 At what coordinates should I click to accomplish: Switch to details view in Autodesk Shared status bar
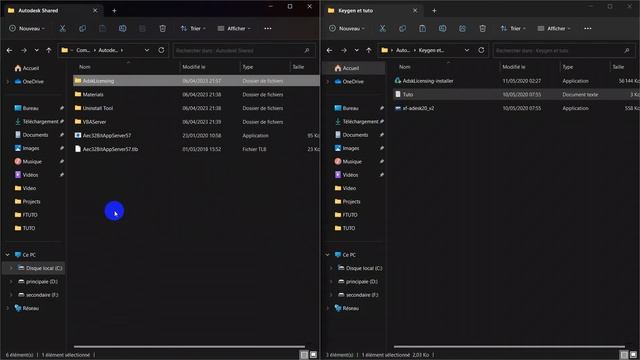[304, 355]
